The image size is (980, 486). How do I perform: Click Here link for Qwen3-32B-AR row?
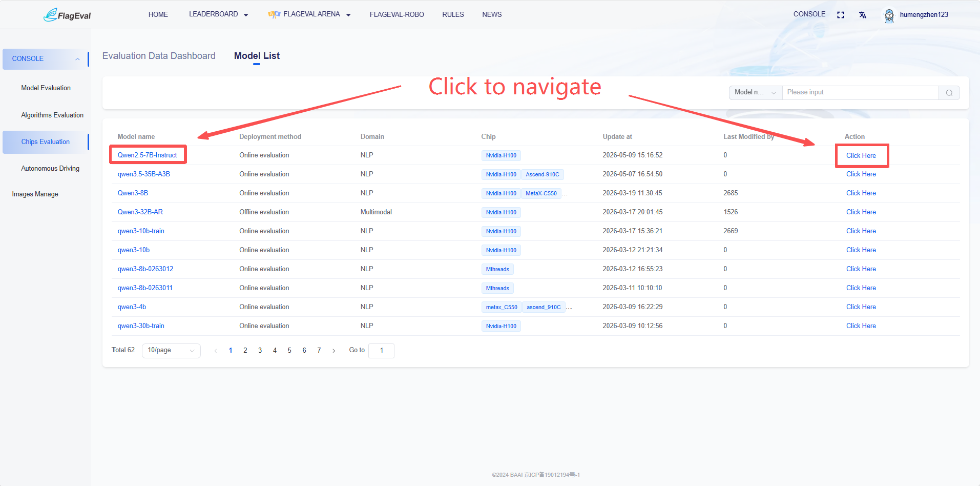[x=861, y=212]
